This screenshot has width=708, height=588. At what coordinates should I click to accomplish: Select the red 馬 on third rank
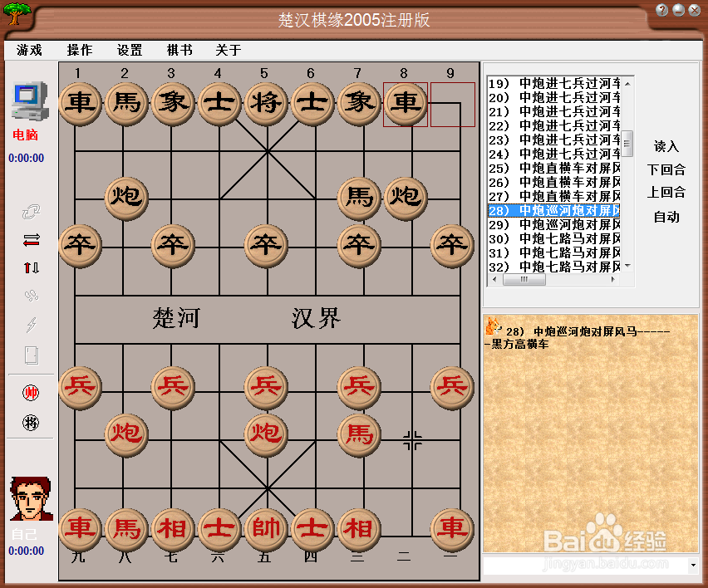[359, 435]
